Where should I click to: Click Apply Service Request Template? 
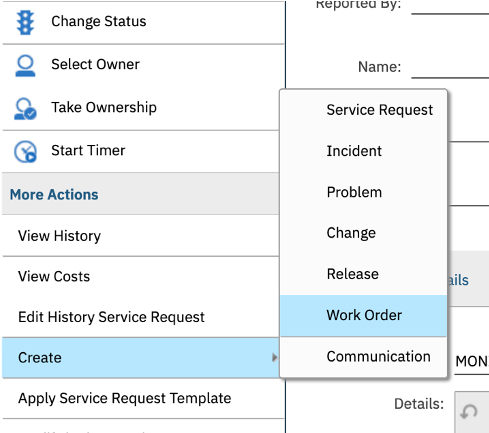[143, 398]
